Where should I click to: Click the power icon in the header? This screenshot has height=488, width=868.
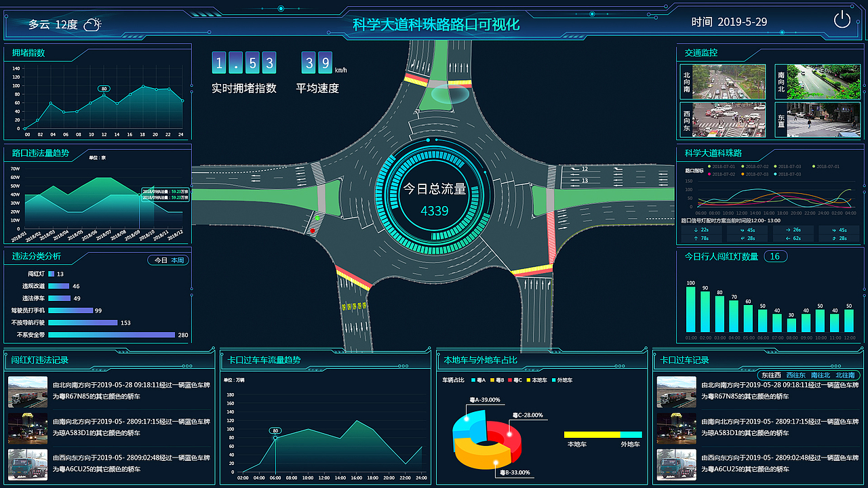(842, 20)
